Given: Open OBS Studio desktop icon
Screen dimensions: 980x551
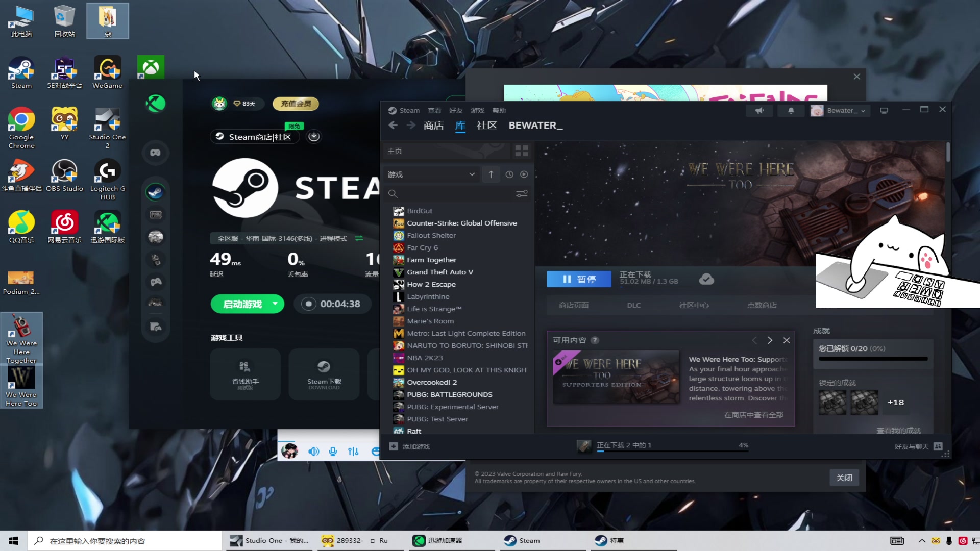Looking at the screenshot, I should (64, 175).
